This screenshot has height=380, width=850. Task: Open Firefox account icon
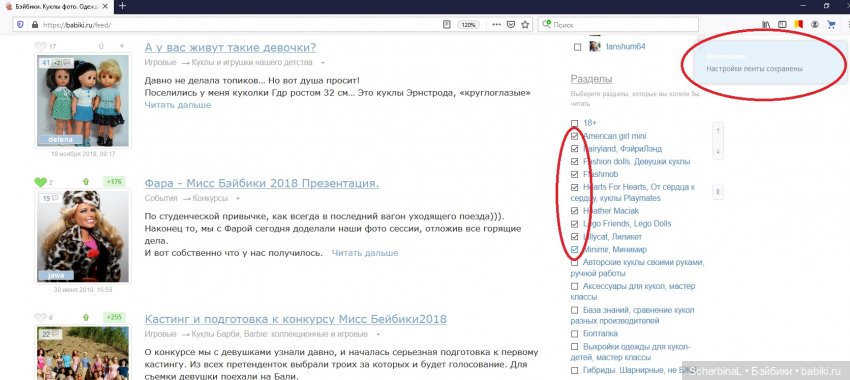pyautogui.click(x=814, y=24)
